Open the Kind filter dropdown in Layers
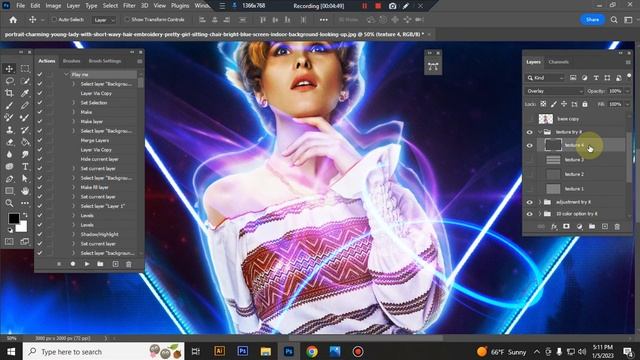Viewport: 640px width, 360px height. pos(545,78)
